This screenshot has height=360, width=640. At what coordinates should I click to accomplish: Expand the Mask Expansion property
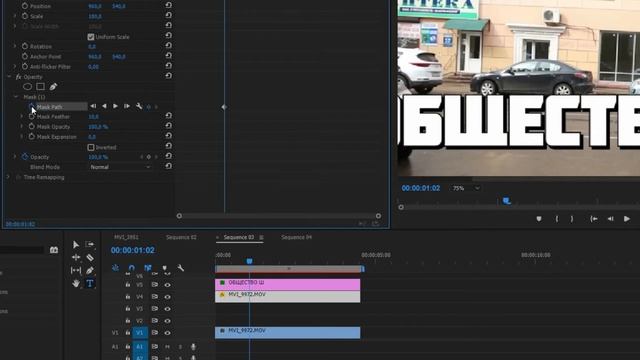pyautogui.click(x=22, y=137)
